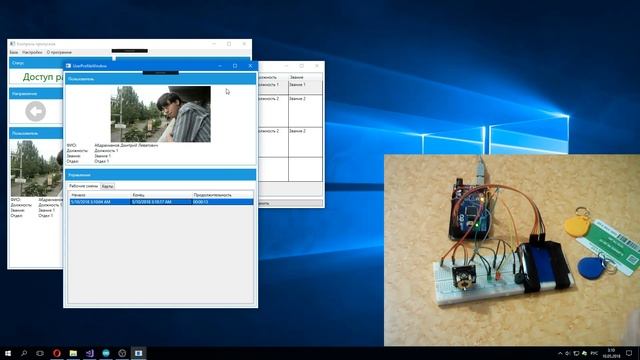Select the duration cell of highlighted shift
Viewport: 640px width, 360px height.
[222, 202]
